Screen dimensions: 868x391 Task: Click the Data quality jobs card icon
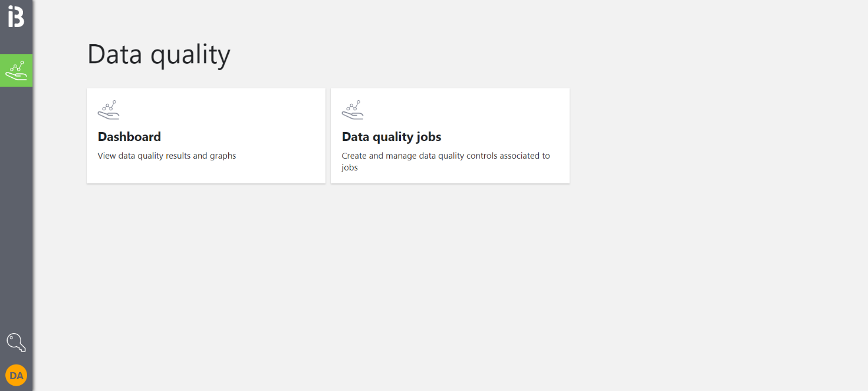[x=353, y=110]
